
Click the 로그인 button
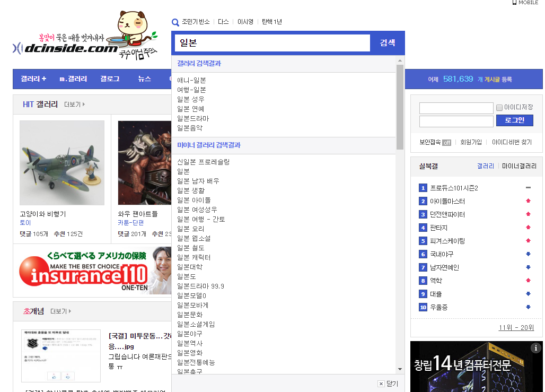[514, 120]
